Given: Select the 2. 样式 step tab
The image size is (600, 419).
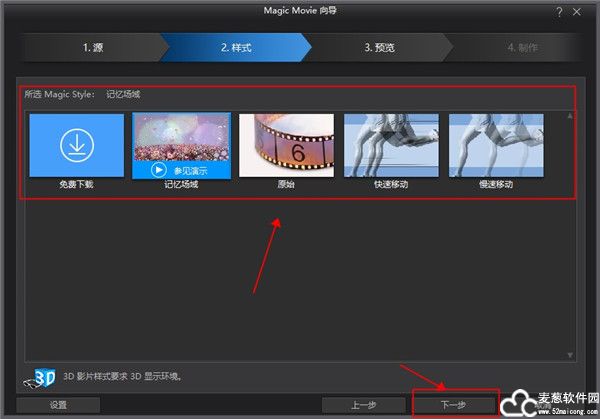Looking at the screenshot, I should click(x=237, y=47).
